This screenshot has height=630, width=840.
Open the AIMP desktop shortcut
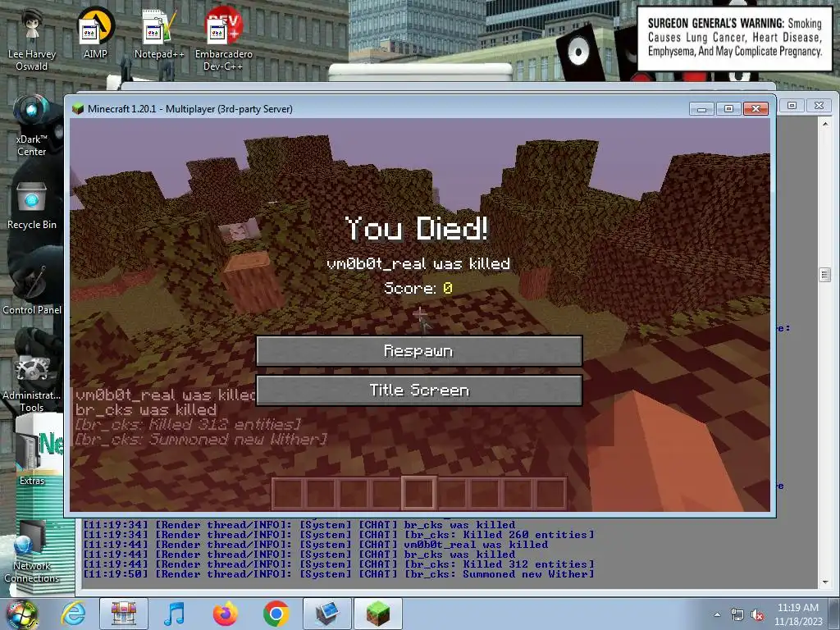[x=95, y=34]
